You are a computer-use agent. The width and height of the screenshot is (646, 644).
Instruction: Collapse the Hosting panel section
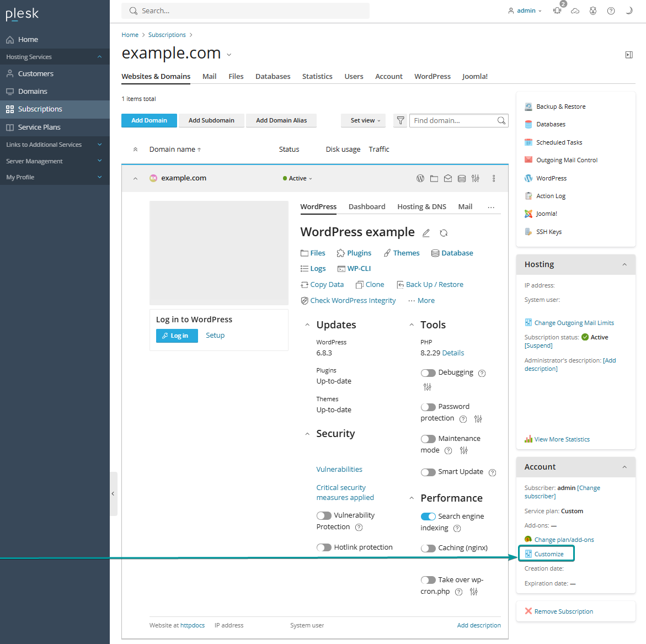pyautogui.click(x=624, y=264)
